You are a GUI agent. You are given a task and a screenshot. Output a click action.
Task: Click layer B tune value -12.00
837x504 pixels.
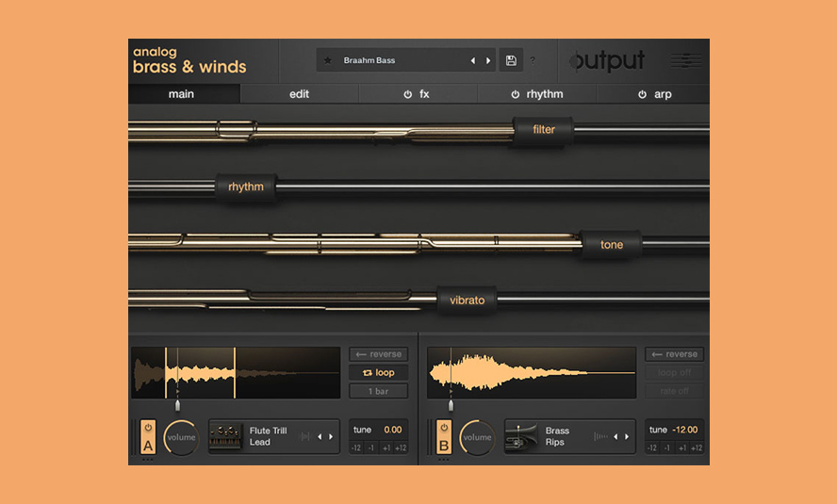[x=685, y=430]
